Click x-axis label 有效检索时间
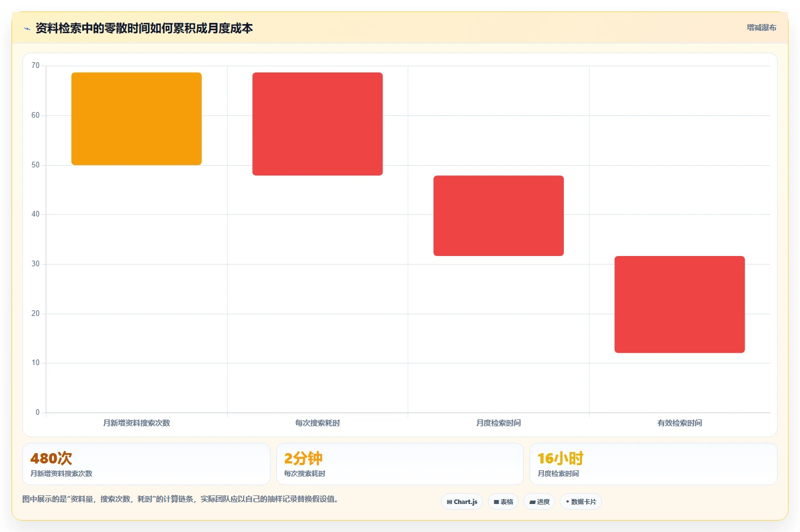Screen dimensions: 800x532 click(x=679, y=423)
